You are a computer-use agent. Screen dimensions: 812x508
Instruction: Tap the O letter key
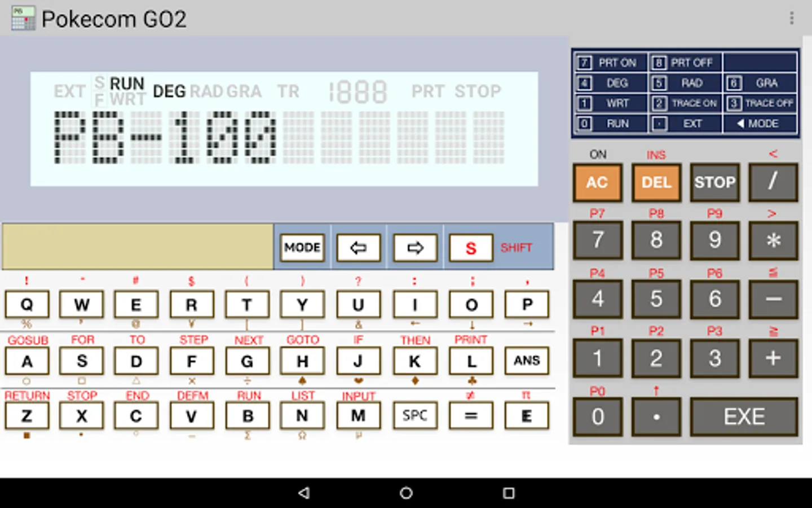point(471,305)
